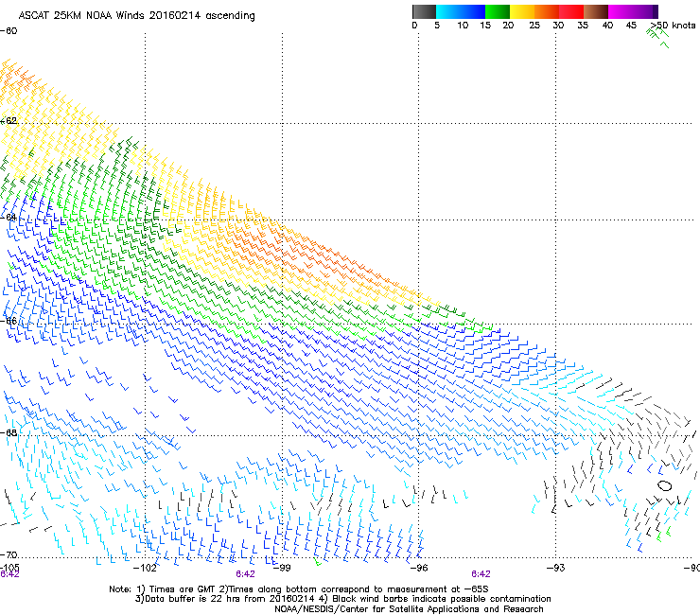Click the -60 latitude axis label
The height and width of the screenshot is (615, 700).
pyautogui.click(x=9, y=31)
